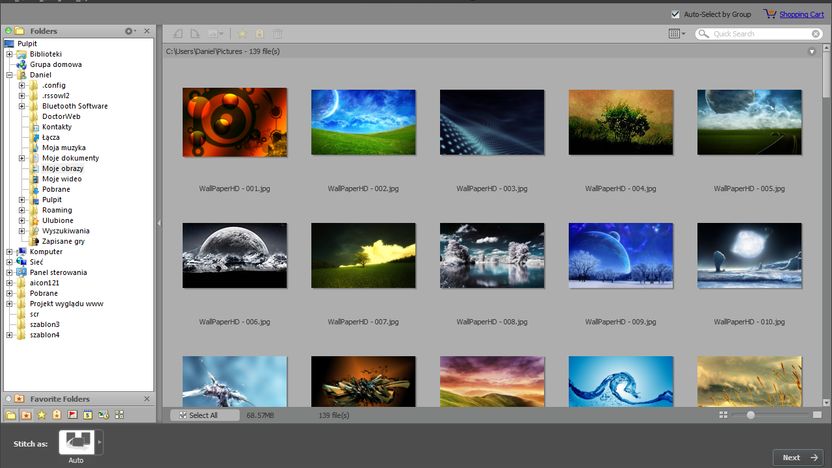The image size is (832, 468).
Task: Open the path bar dropdown arrow
Action: pyautogui.click(x=811, y=51)
